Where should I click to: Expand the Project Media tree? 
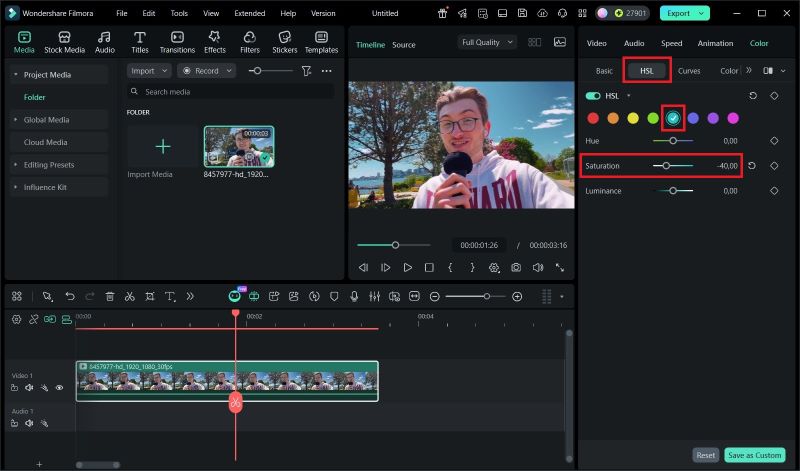[16, 75]
